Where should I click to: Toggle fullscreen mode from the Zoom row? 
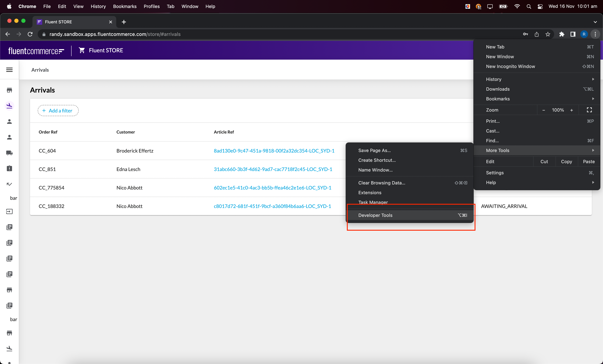(x=589, y=110)
